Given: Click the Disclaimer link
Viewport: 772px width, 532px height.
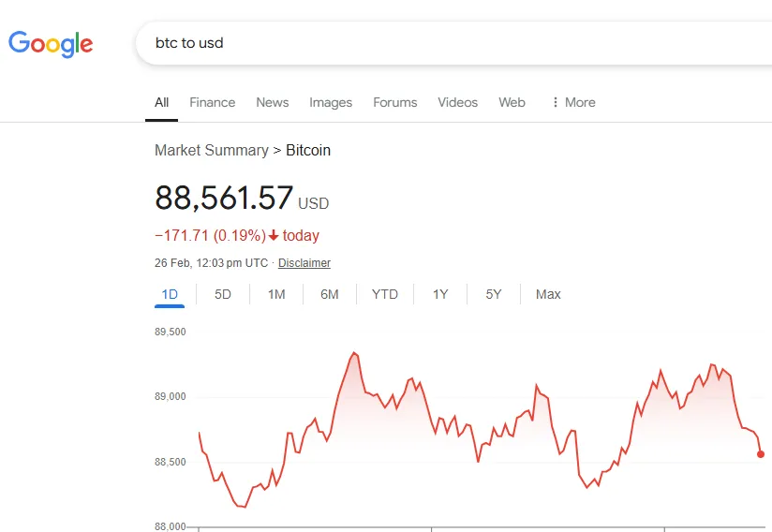Looking at the screenshot, I should click(304, 263).
